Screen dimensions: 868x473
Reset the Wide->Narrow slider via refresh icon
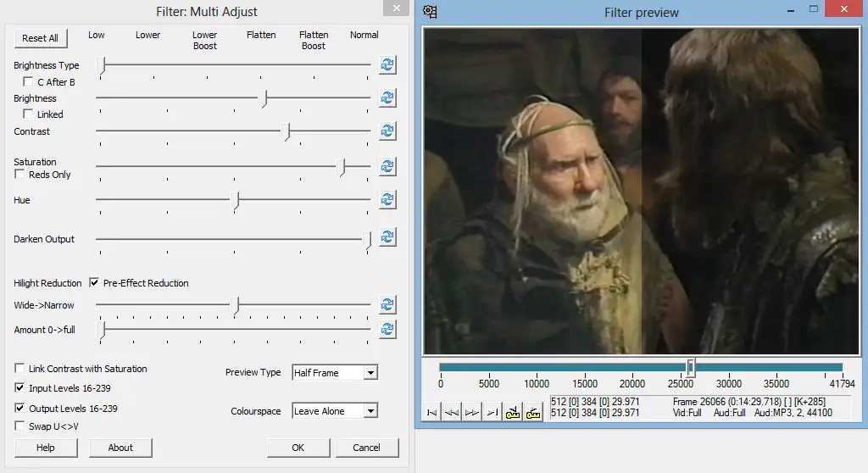387,304
